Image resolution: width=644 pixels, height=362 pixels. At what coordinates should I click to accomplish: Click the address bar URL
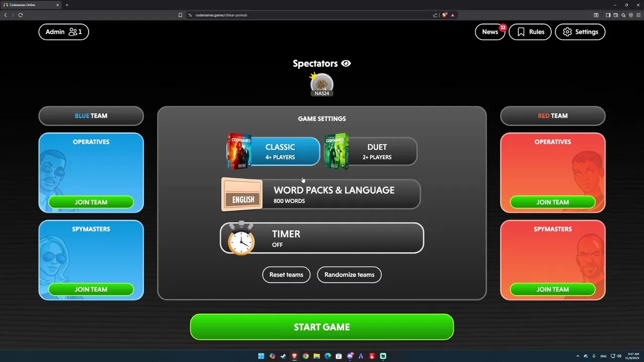pyautogui.click(x=221, y=15)
